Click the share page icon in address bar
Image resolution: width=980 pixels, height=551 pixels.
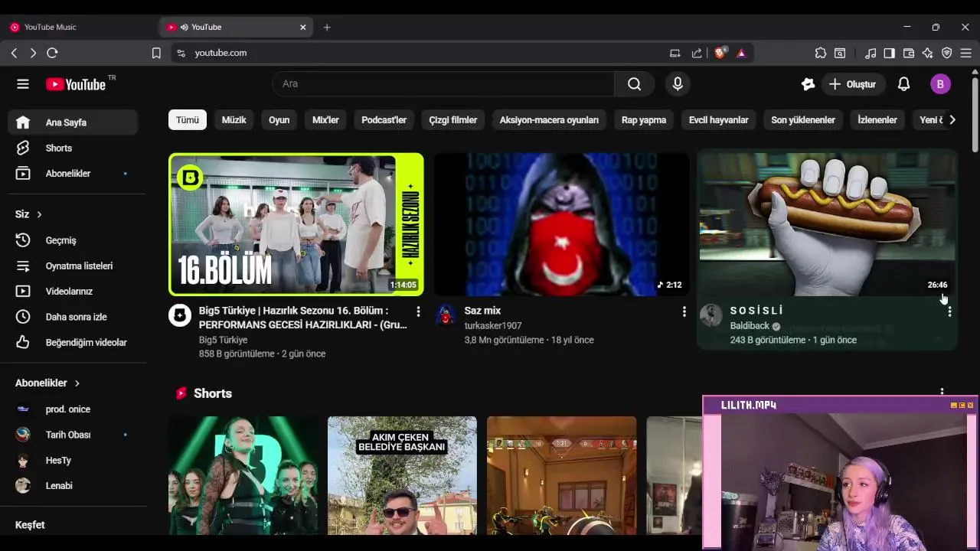(x=697, y=53)
